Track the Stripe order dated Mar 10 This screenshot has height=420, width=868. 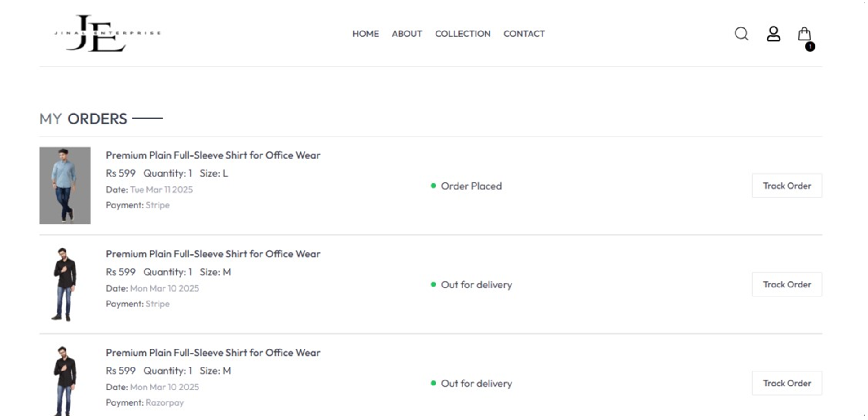pos(787,284)
